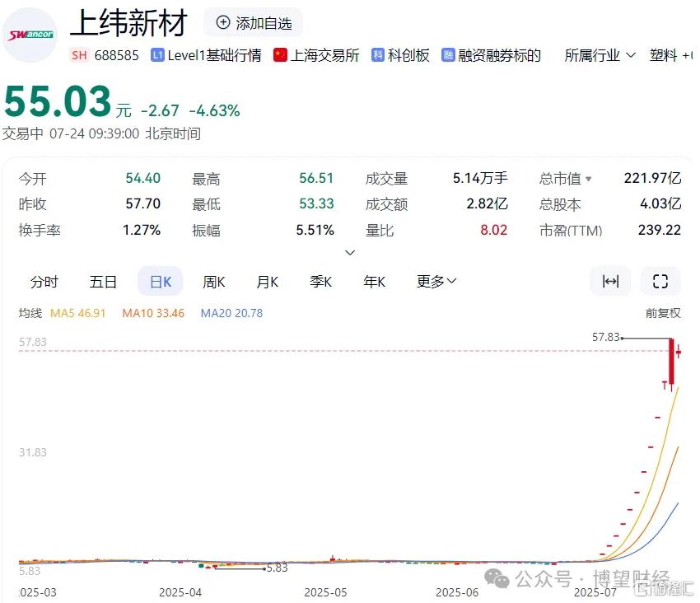Click the 31.83 price axis label
This screenshot has width=700, height=603.
click(x=33, y=452)
